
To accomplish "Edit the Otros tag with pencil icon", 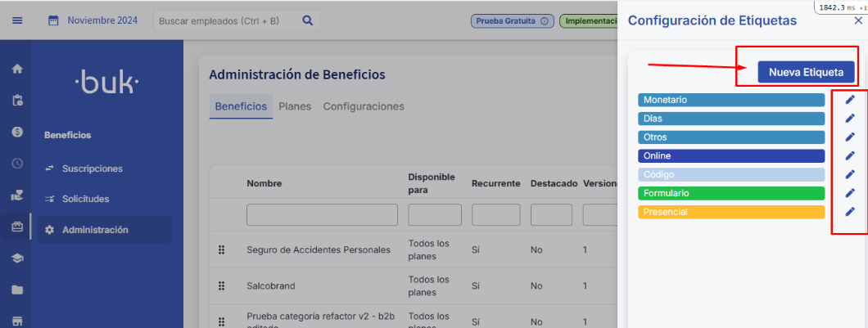I will pos(850,137).
